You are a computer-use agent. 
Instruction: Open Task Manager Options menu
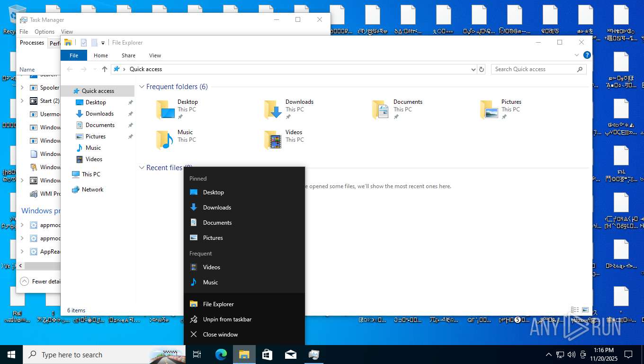pyautogui.click(x=45, y=32)
